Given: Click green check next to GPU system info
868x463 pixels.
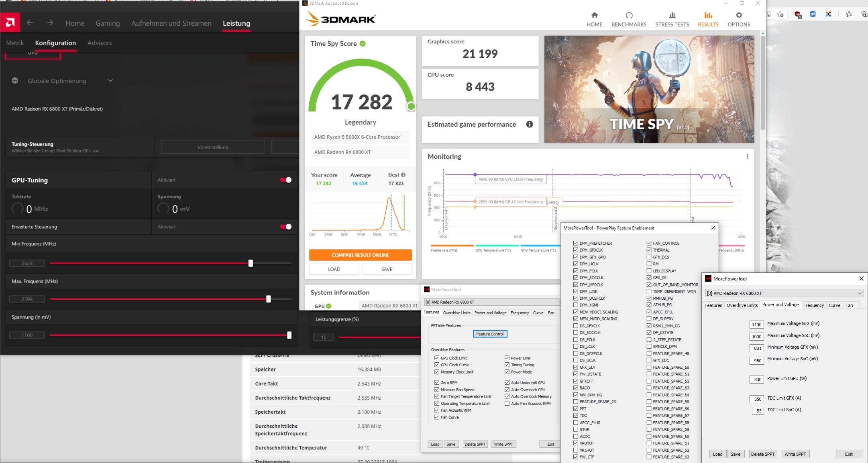Looking at the screenshot, I should point(329,306).
